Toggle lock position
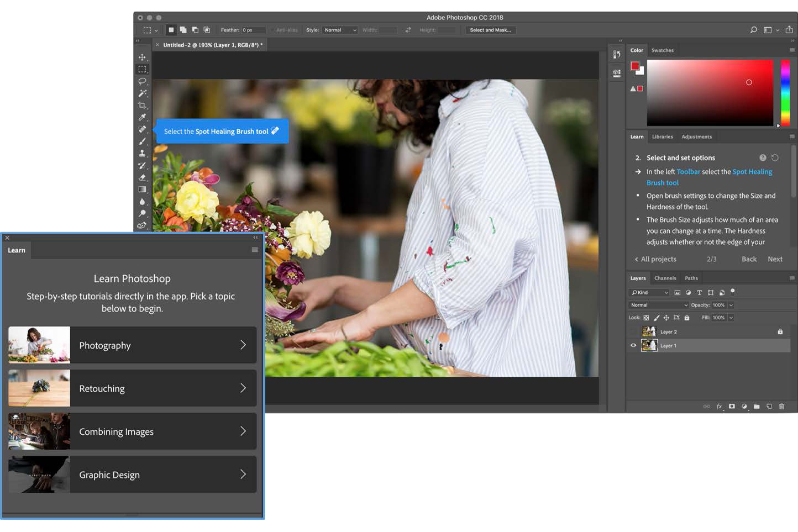The image size is (798, 532). pyautogui.click(x=666, y=318)
